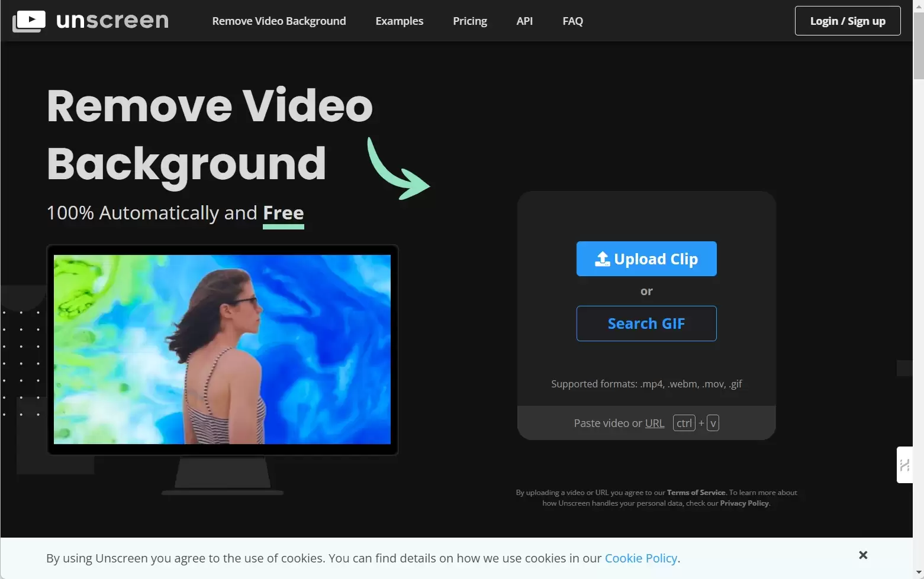Click the 'v' key hint
This screenshot has width=924, height=579.
coord(713,423)
